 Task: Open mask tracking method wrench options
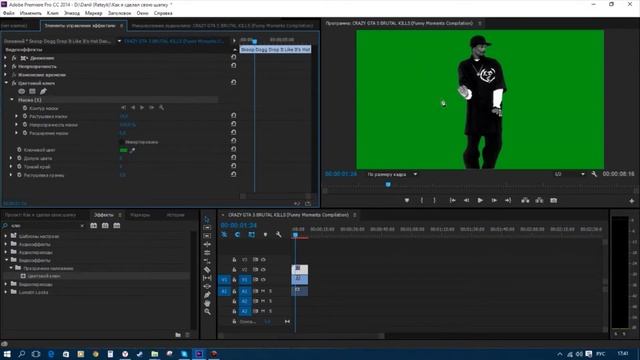click(161, 108)
